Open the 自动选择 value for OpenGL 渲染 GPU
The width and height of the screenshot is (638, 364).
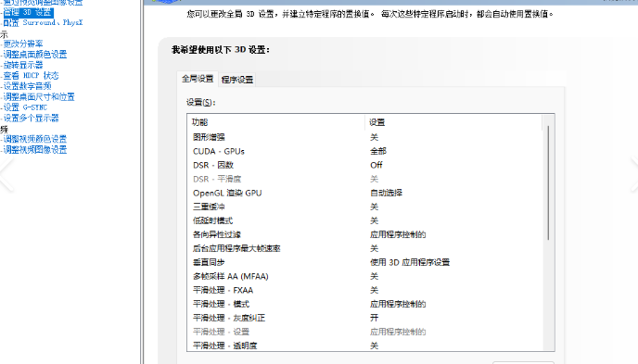[386, 193]
